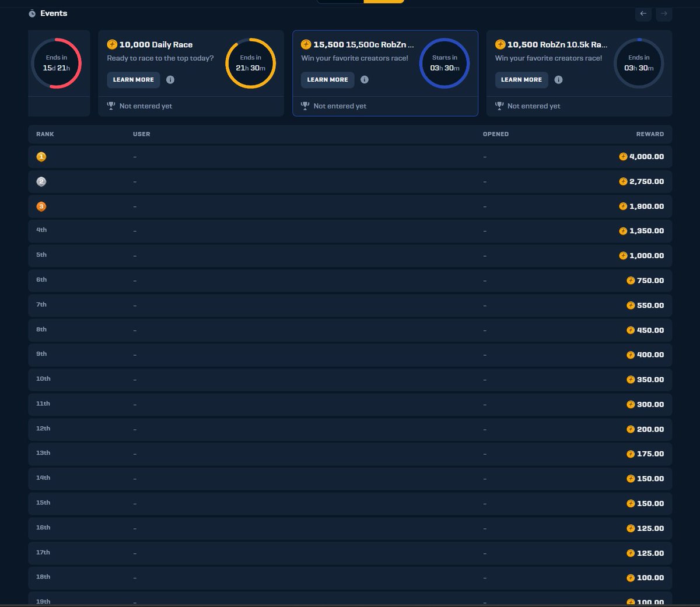
Task: Select the 10,000 Daily Race event card title
Action: [x=156, y=45]
